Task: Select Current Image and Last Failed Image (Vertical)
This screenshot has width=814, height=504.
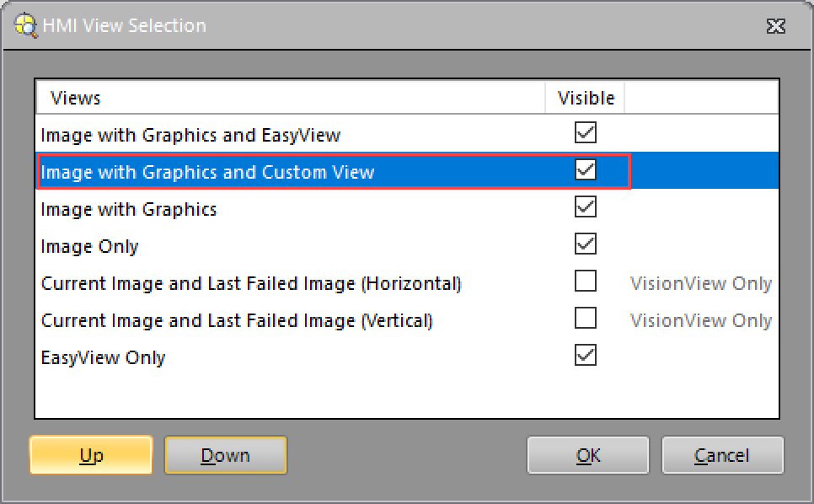Action: [x=237, y=320]
